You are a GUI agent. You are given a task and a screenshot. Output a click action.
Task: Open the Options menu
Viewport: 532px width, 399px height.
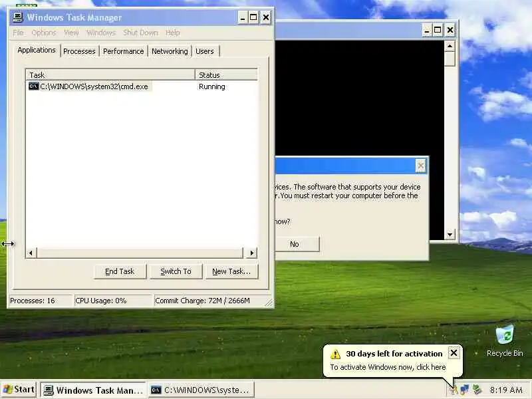tap(44, 33)
